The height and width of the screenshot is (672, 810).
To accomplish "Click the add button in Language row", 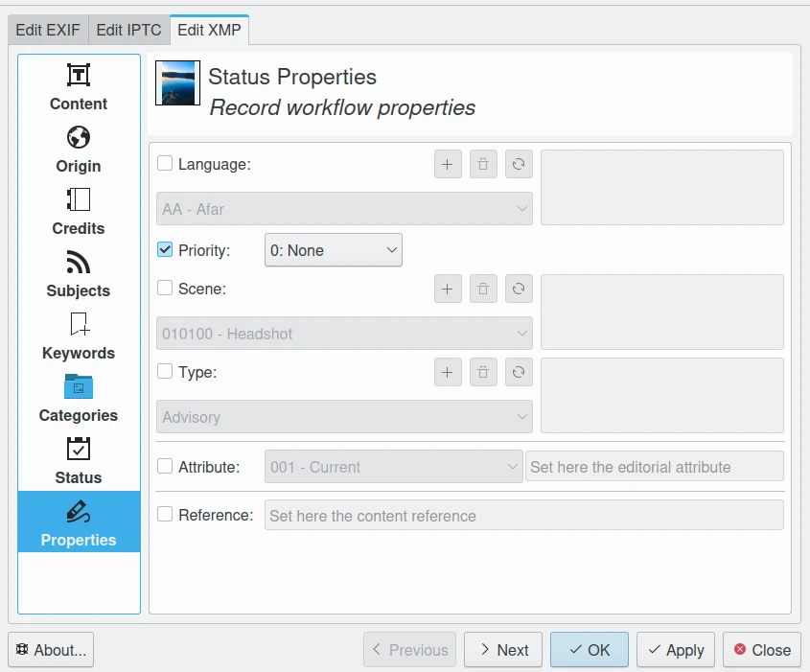I will pyautogui.click(x=448, y=164).
